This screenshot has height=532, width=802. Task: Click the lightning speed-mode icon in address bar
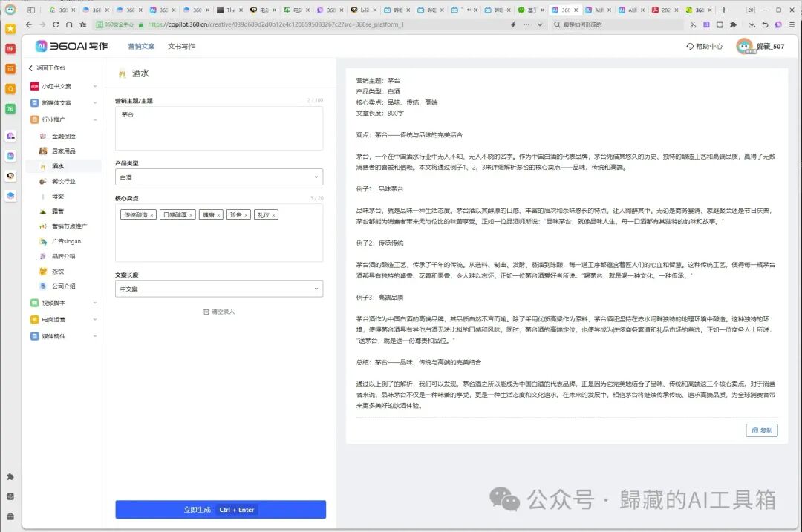pos(513,24)
